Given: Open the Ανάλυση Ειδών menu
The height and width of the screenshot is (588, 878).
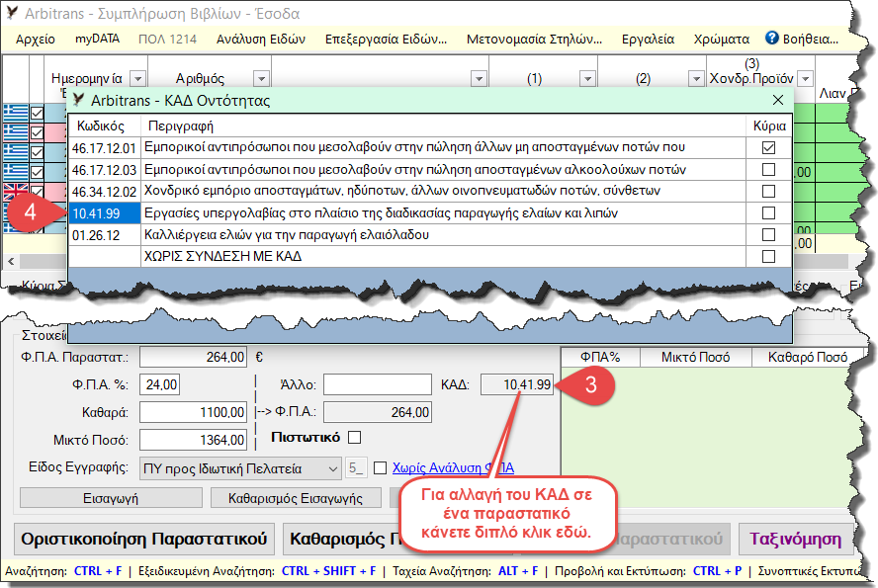Looking at the screenshot, I should coord(260,40).
